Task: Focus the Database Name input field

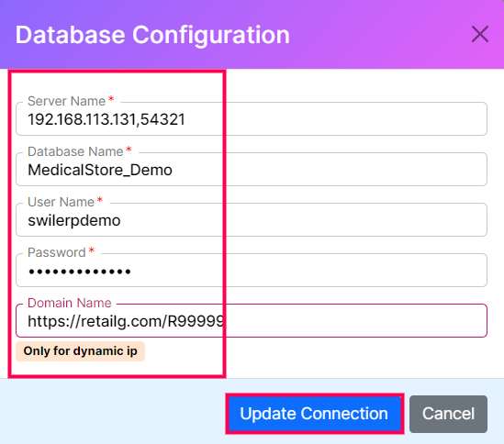Action: 252,170
